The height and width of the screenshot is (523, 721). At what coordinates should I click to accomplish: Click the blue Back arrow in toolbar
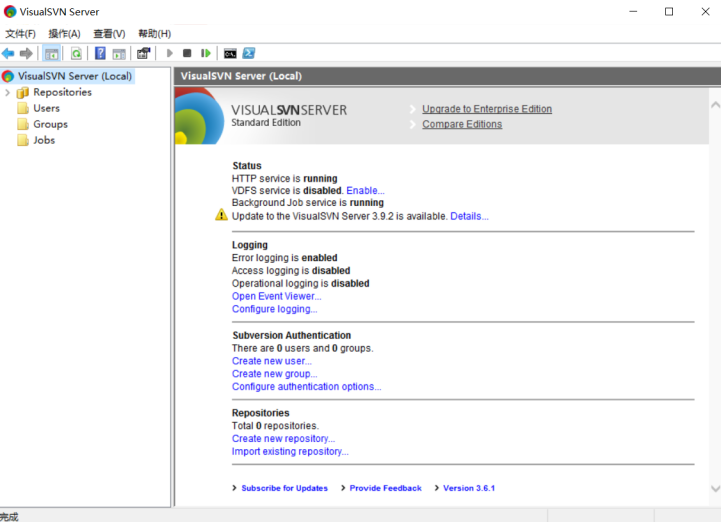click(8, 53)
